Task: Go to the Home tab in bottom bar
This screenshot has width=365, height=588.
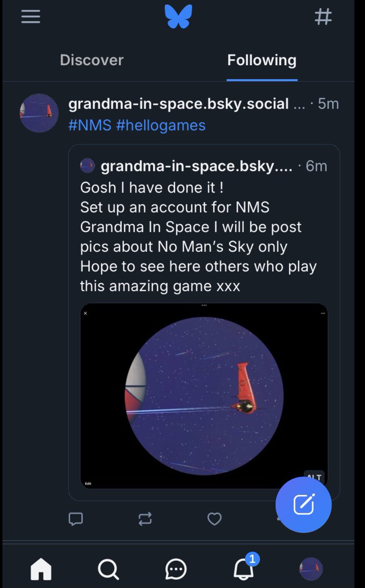Action: pyautogui.click(x=41, y=569)
